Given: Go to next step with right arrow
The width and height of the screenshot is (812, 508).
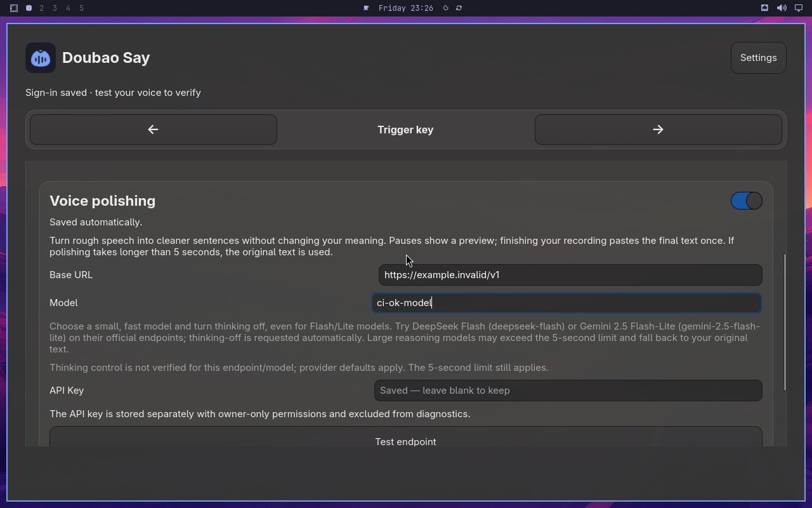Looking at the screenshot, I should 658,130.
